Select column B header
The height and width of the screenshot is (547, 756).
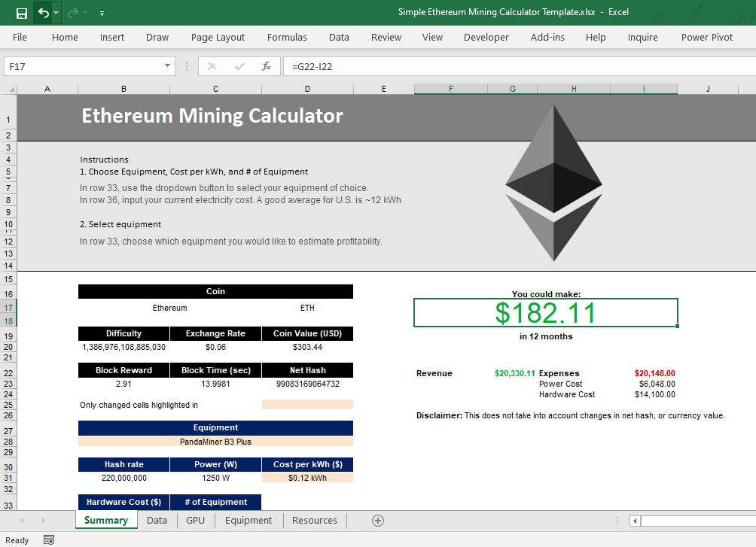(123, 89)
